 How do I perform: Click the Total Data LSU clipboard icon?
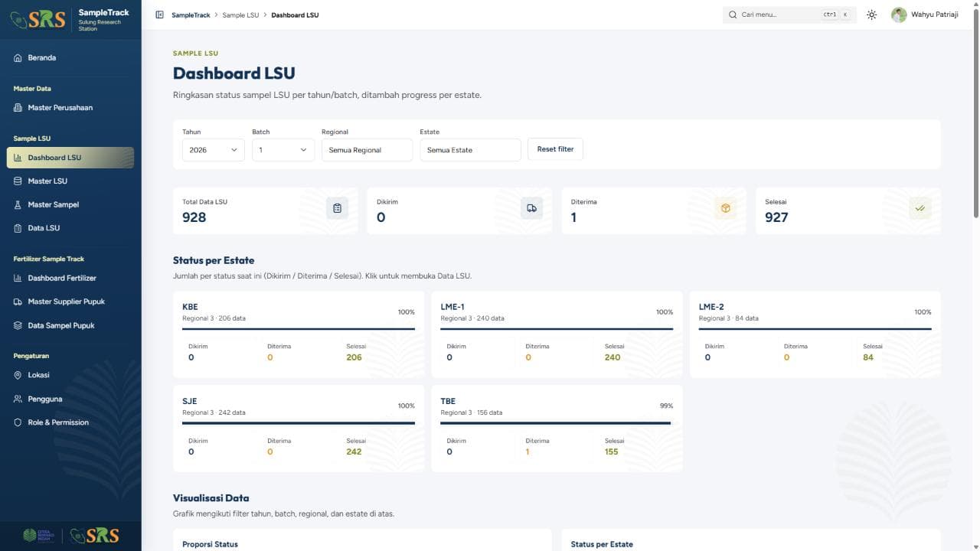coord(337,208)
